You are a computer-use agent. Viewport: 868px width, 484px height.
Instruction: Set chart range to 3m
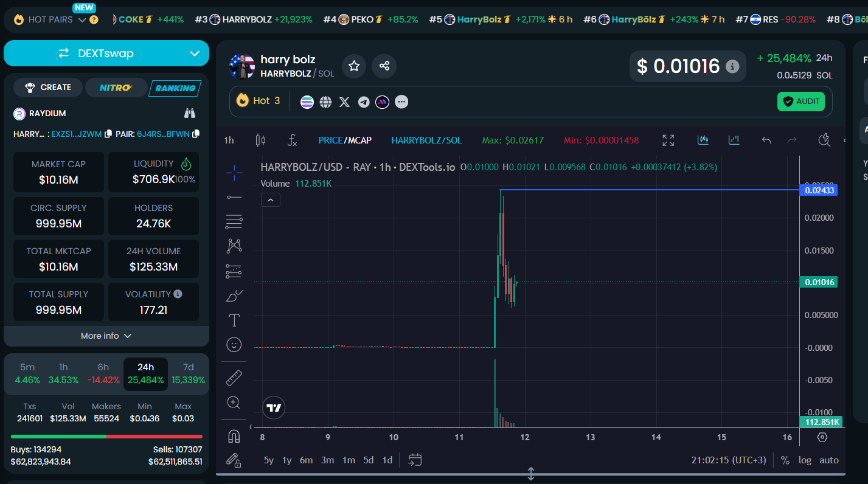327,460
